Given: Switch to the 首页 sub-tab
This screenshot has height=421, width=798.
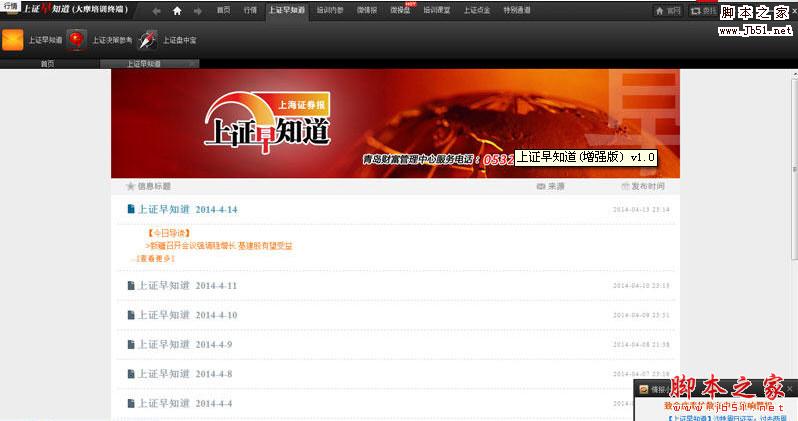Looking at the screenshot, I should [49, 64].
